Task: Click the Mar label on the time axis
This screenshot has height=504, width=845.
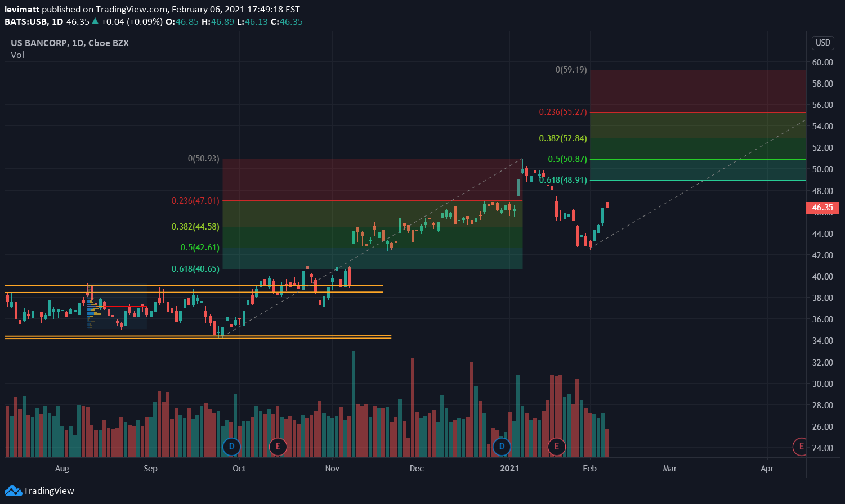Action: pyautogui.click(x=669, y=468)
